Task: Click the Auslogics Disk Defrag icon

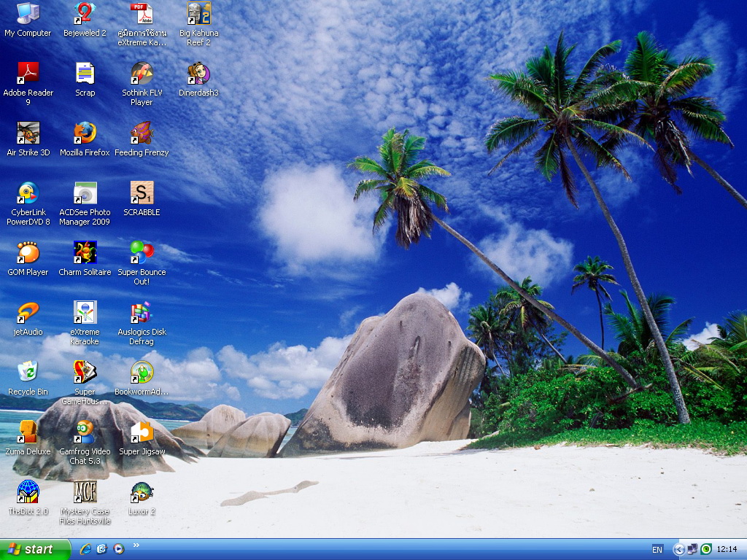Action: (142, 313)
